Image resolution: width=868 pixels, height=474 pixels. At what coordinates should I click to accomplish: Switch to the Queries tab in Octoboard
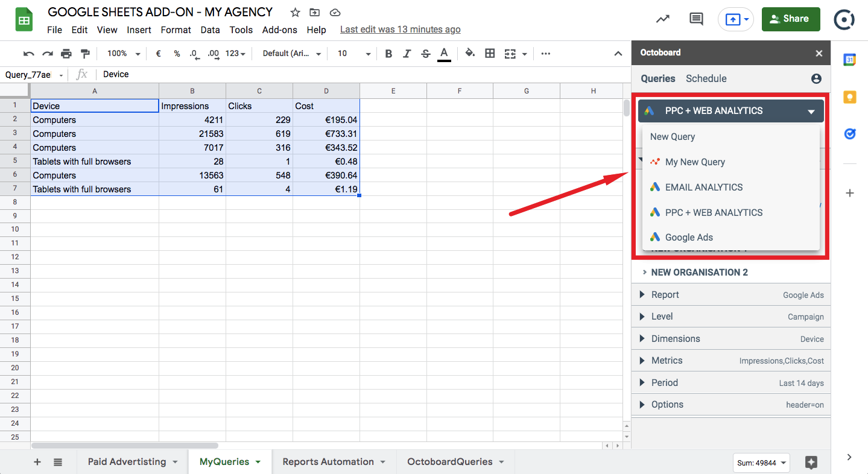coord(658,78)
